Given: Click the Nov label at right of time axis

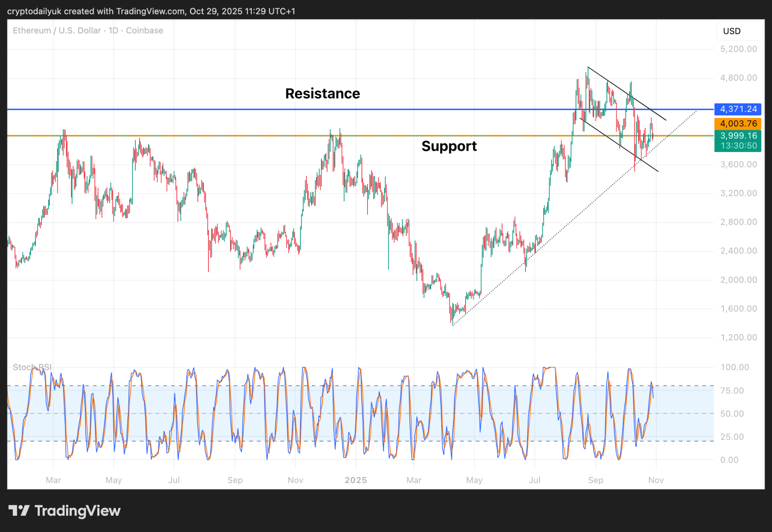Looking at the screenshot, I should [656, 480].
